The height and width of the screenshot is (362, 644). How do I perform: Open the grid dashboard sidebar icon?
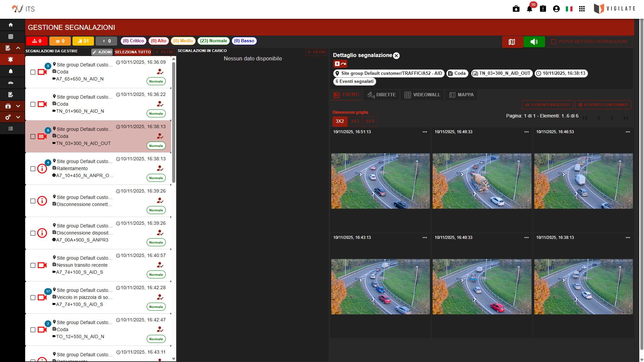point(11,37)
